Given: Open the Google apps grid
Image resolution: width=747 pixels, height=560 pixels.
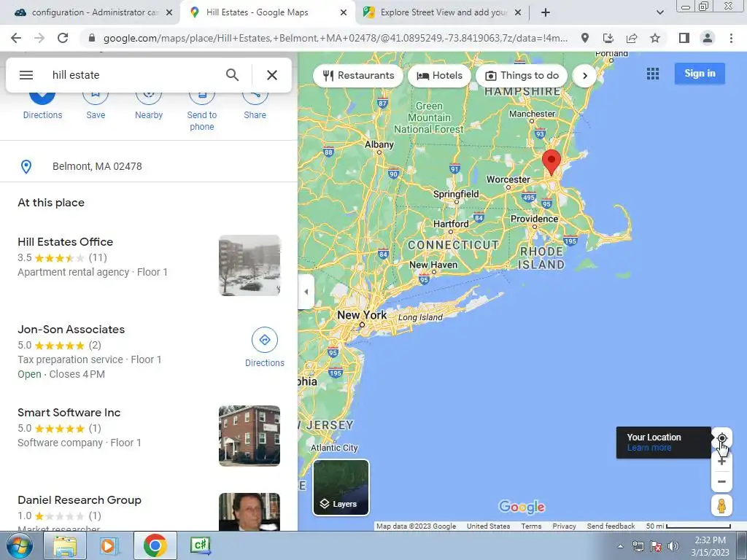Looking at the screenshot, I should point(653,74).
